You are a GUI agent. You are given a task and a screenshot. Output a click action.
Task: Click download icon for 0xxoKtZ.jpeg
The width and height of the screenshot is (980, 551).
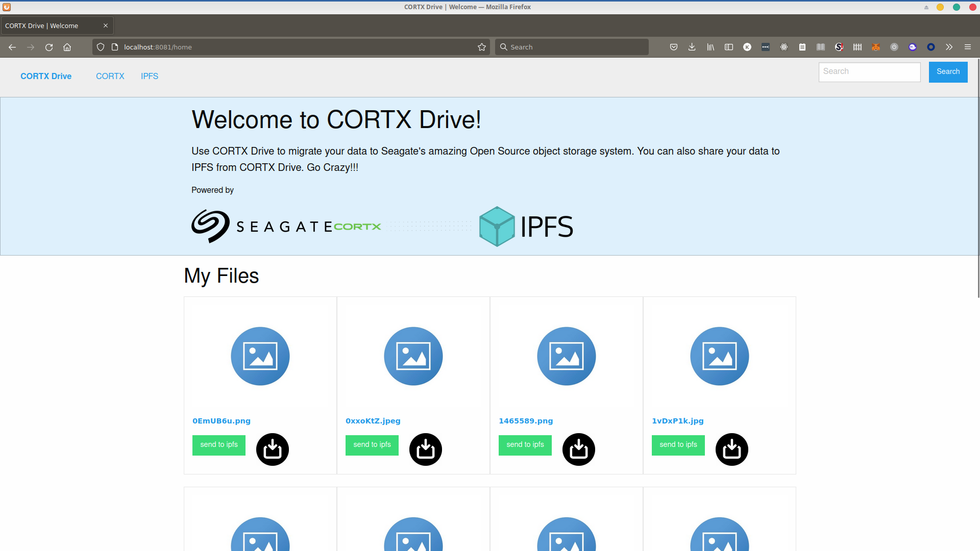coord(425,449)
